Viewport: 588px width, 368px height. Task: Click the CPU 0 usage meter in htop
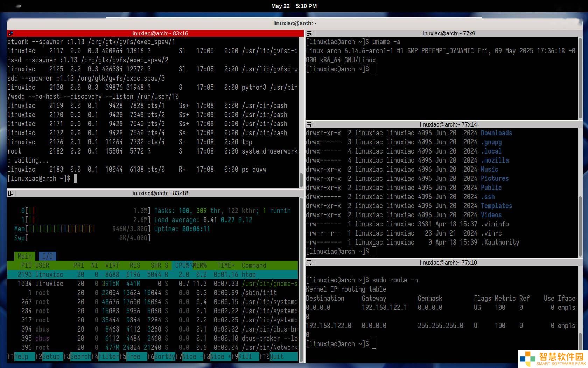click(x=86, y=211)
